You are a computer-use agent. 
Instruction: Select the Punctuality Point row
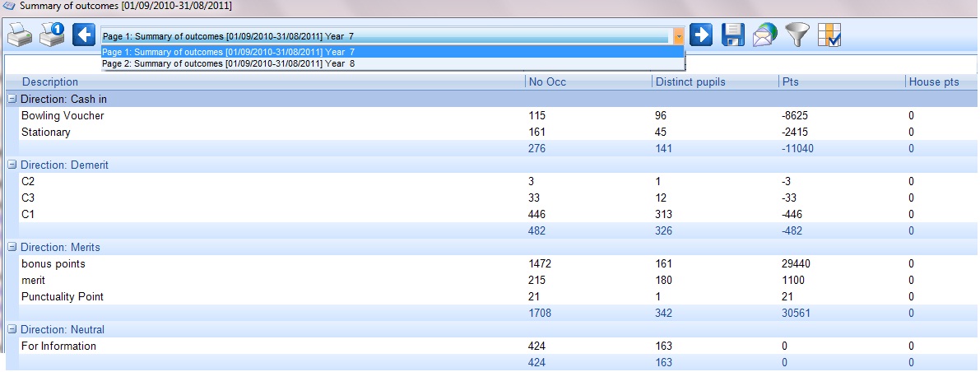click(x=498, y=296)
